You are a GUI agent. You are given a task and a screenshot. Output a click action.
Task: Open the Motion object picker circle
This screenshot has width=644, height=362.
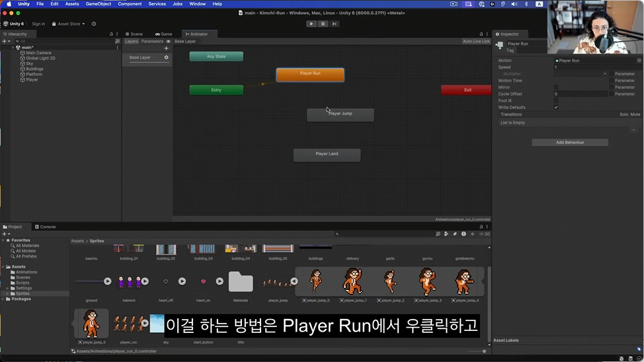[x=639, y=60]
